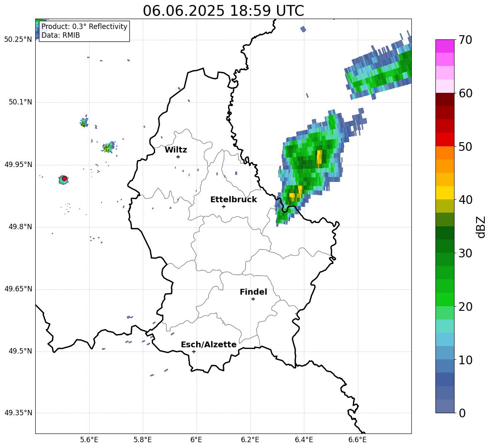The width and height of the screenshot is (491, 448).
Task: Click the 6°E longitude label
Action: tap(196, 440)
